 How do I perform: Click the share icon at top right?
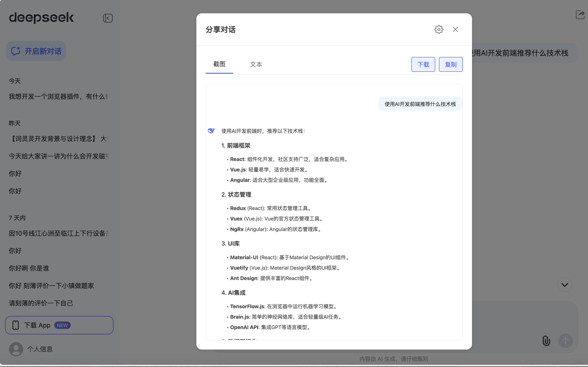(x=580, y=14)
